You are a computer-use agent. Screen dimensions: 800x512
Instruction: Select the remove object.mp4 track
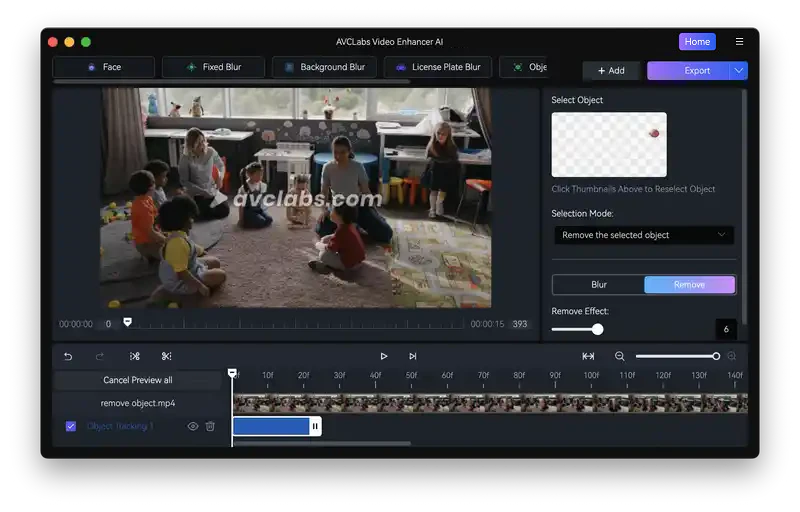tap(138, 403)
